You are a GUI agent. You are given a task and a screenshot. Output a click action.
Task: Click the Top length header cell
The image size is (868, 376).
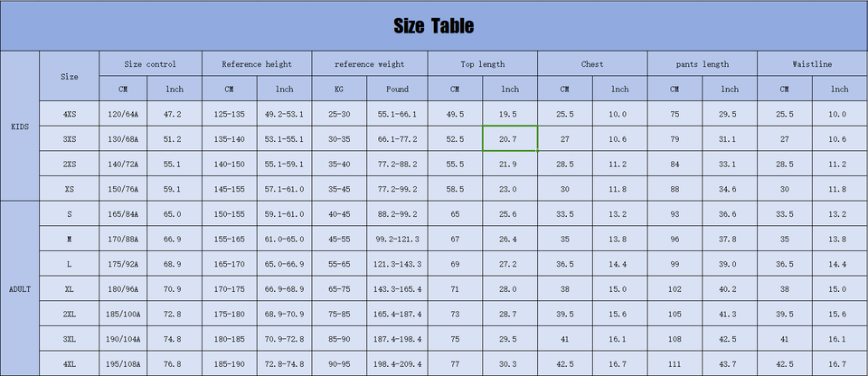click(482, 64)
